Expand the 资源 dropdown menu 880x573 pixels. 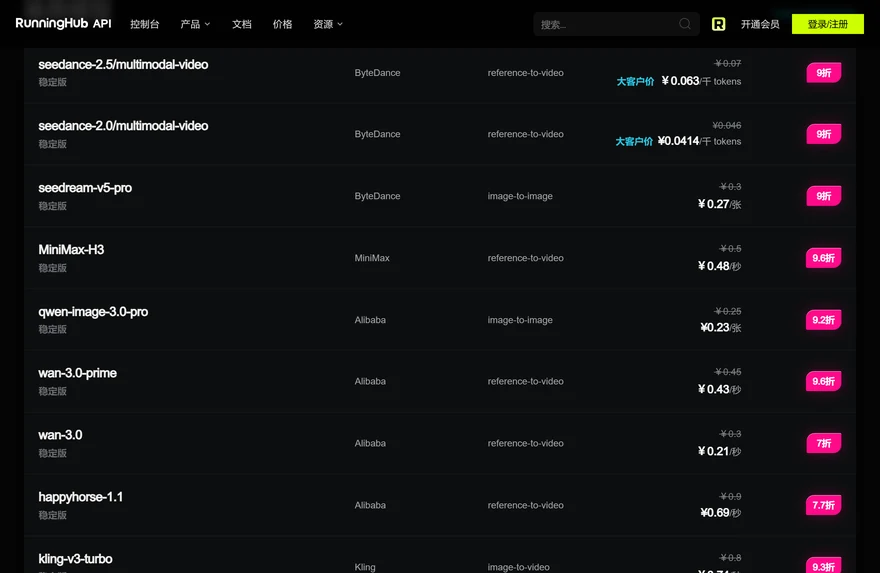(328, 24)
